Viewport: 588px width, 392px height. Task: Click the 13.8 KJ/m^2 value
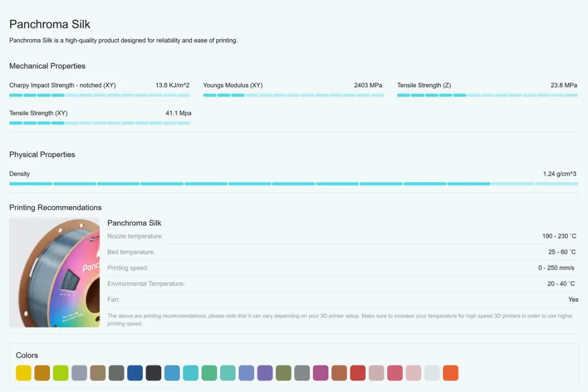173,85
